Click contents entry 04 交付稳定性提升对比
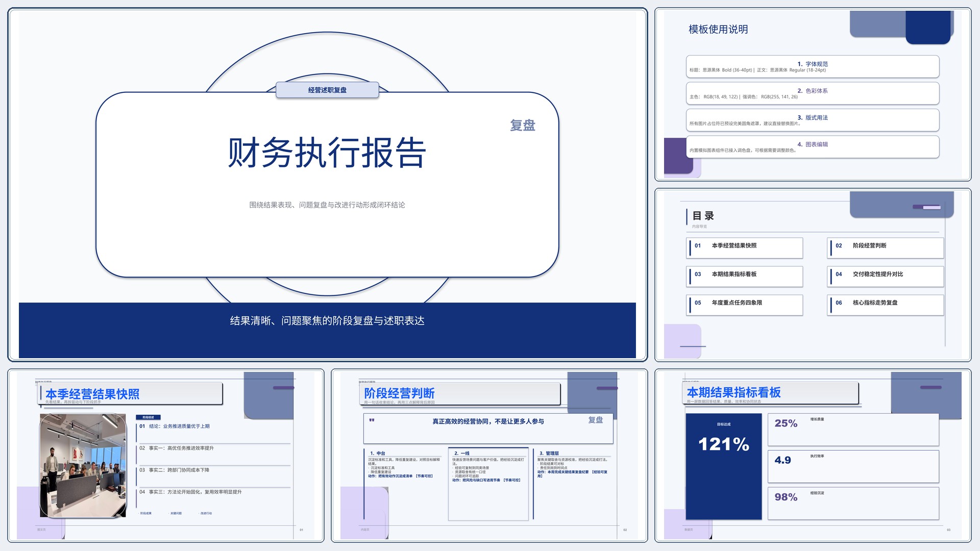This screenshot has height=551, width=980. [x=886, y=277]
